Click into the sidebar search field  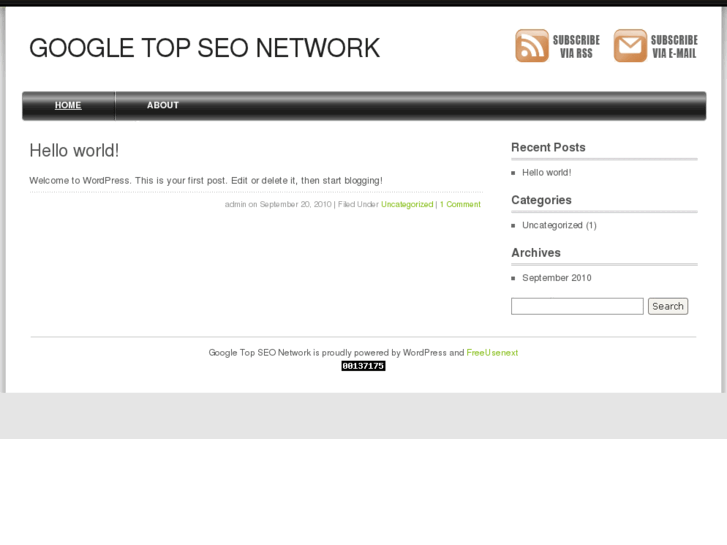click(x=577, y=306)
